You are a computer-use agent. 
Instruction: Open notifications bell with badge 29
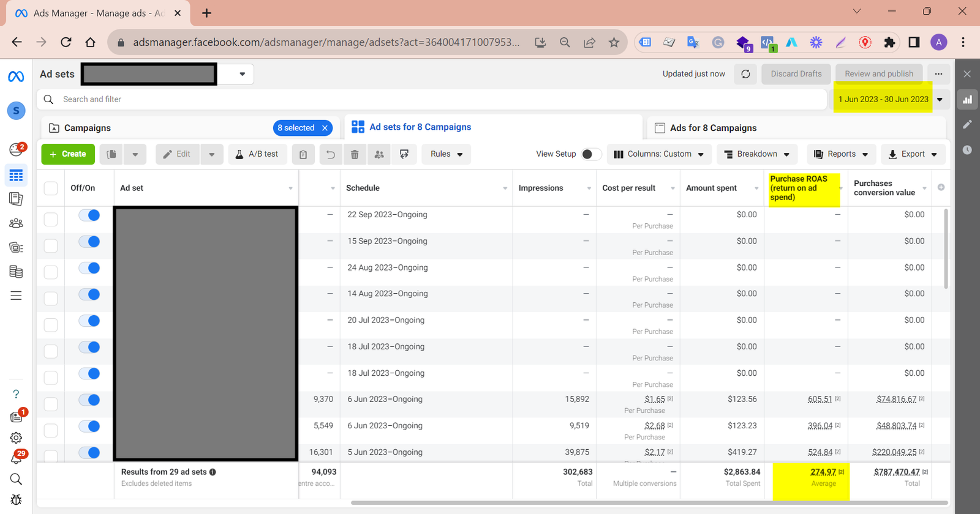click(x=17, y=457)
